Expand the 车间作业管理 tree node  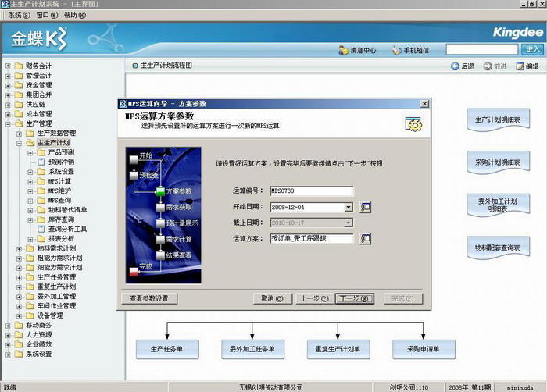point(20,306)
